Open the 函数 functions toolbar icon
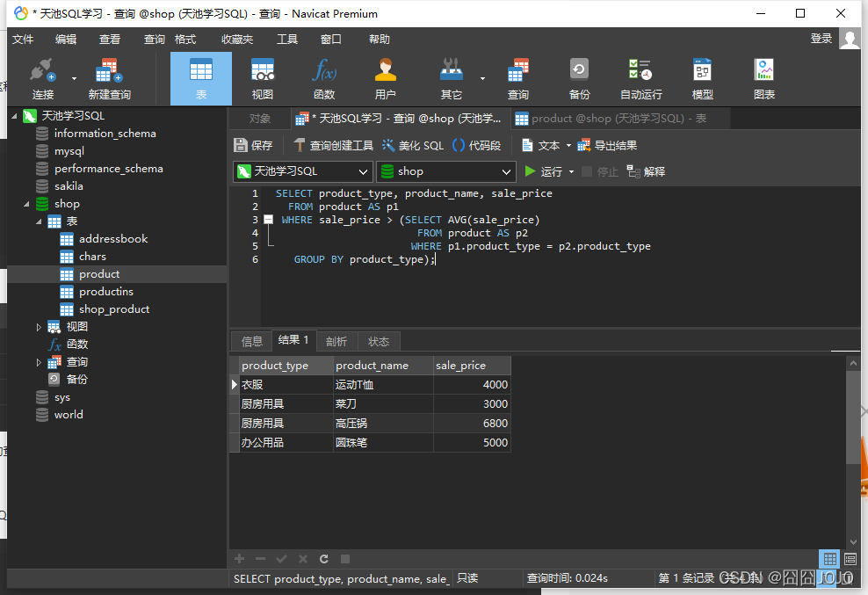 [x=324, y=79]
